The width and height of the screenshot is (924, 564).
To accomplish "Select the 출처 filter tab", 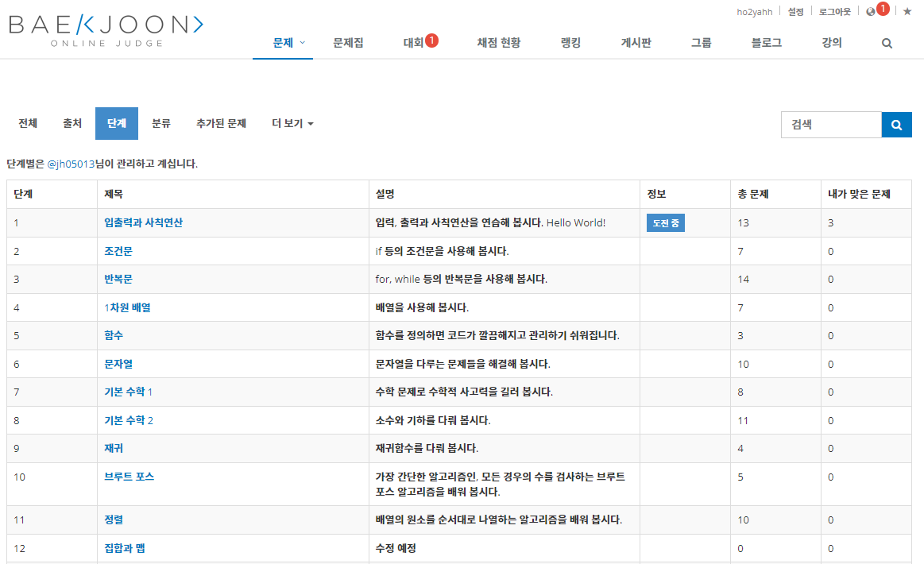I will click(x=72, y=123).
